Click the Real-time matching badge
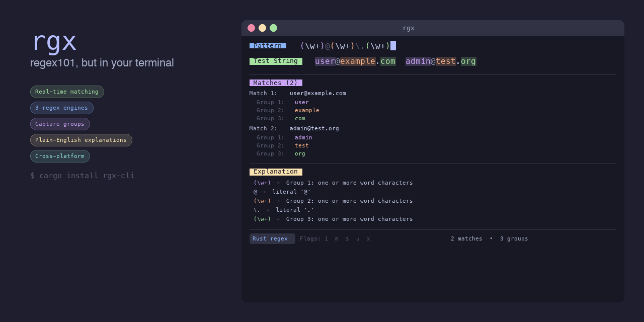 coord(67,92)
